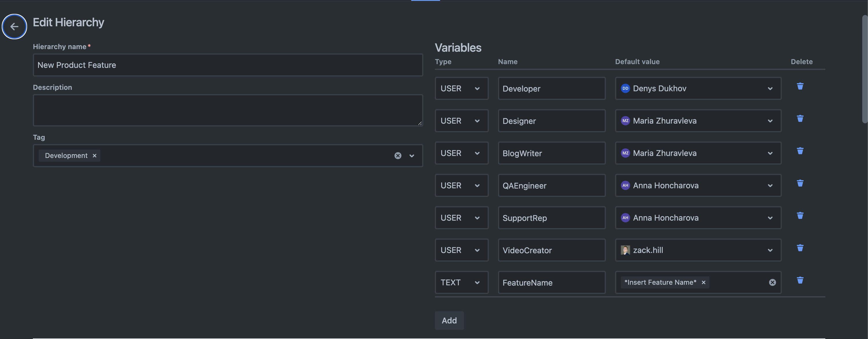Change FeatureName type from TEXT dropdown

pos(461,283)
